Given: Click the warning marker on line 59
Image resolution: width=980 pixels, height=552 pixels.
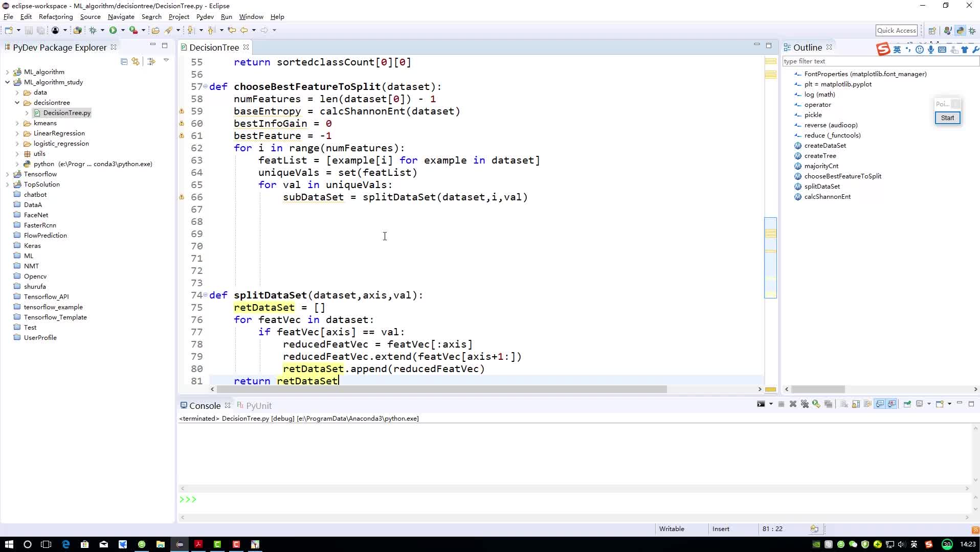Looking at the screenshot, I should pyautogui.click(x=182, y=111).
